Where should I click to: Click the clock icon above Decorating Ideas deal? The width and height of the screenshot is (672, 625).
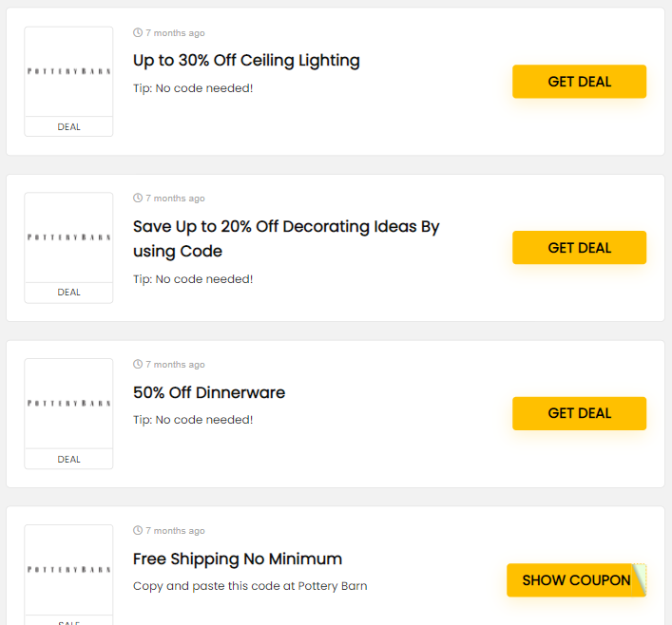point(138,199)
